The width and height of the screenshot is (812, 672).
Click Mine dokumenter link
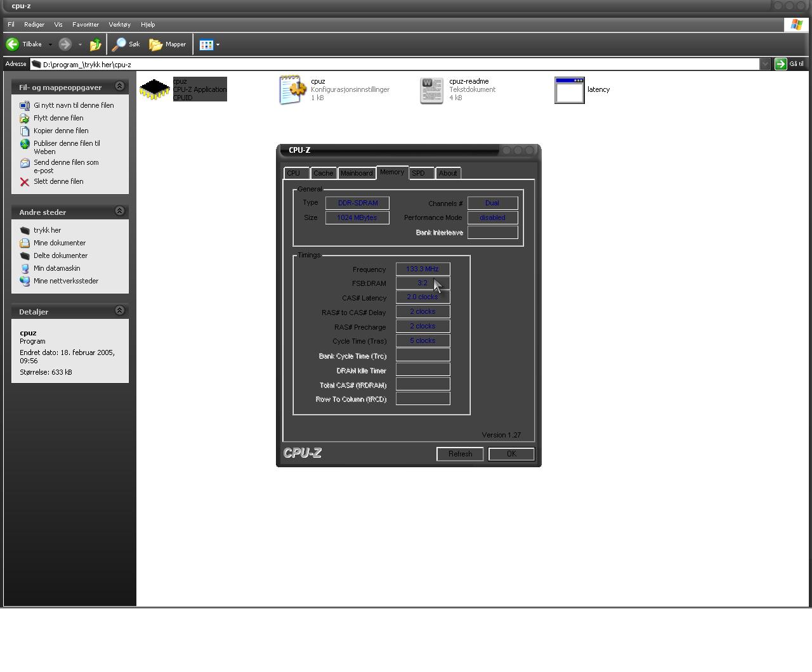click(x=60, y=243)
